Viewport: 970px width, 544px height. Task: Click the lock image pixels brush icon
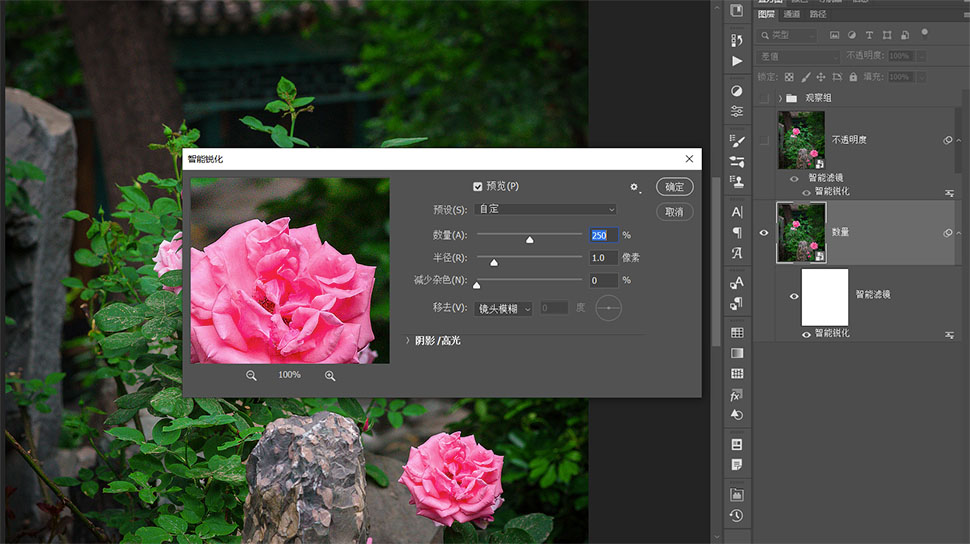click(x=805, y=77)
